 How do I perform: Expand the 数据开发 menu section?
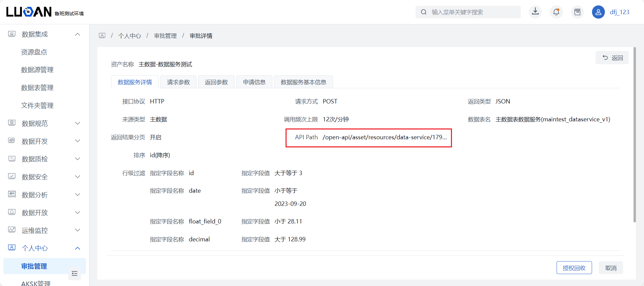pos(78,141)
